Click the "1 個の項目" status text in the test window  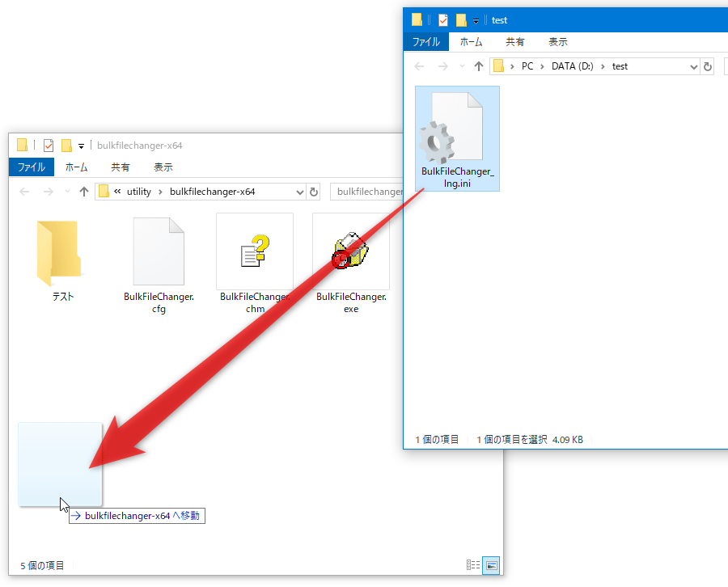click(x=437, y=439)
